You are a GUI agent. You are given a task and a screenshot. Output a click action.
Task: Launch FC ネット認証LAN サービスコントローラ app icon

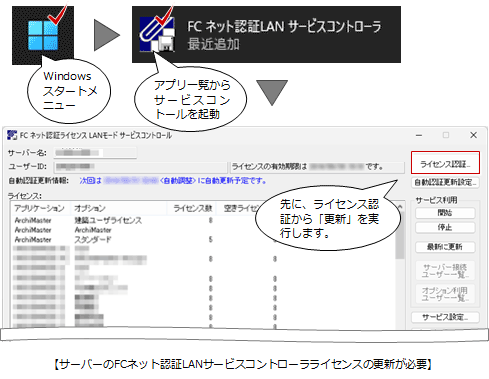coord(157,34)
